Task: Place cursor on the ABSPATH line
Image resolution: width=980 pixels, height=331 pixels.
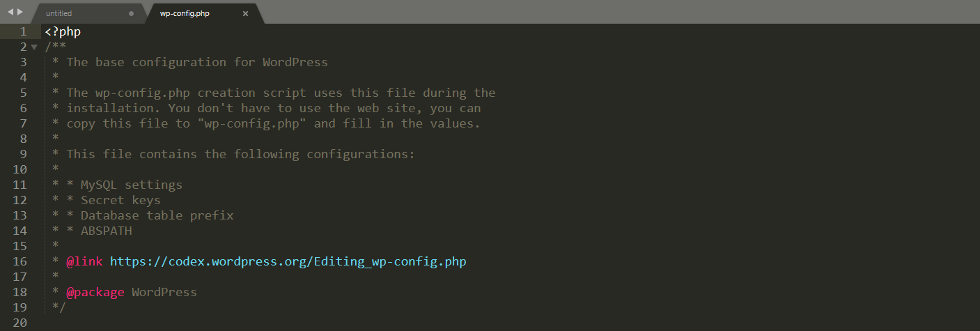Action: (106, 231)
